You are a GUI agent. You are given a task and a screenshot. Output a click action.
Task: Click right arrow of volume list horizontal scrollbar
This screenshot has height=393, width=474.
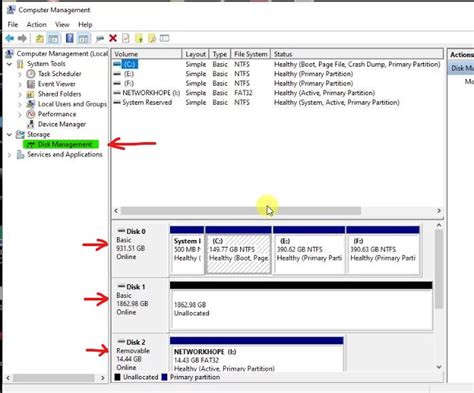pos(439,211)
